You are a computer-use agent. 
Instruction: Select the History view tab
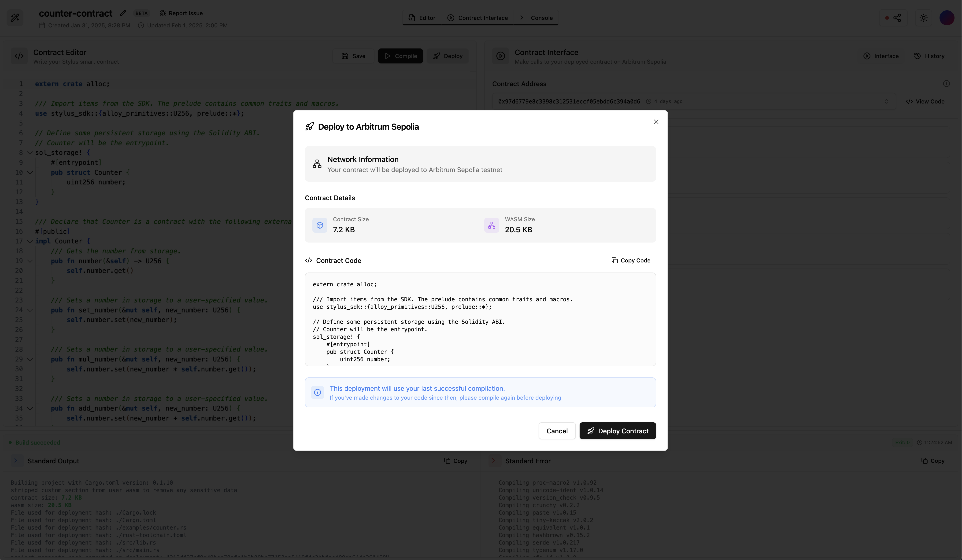point(929,56)
